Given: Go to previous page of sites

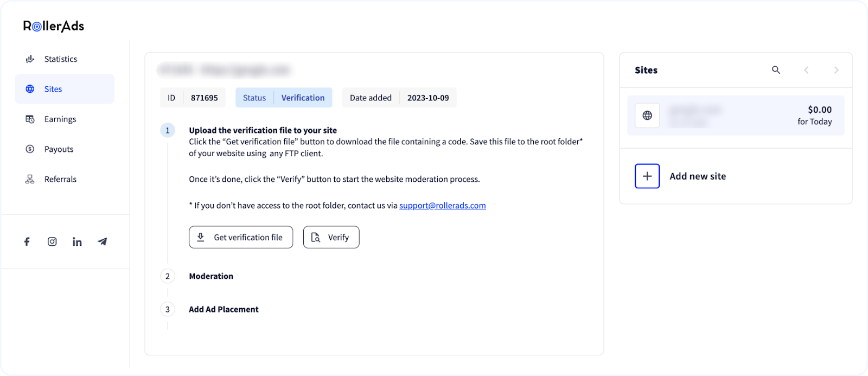Looking at the screenshot, I should [806, 70].
